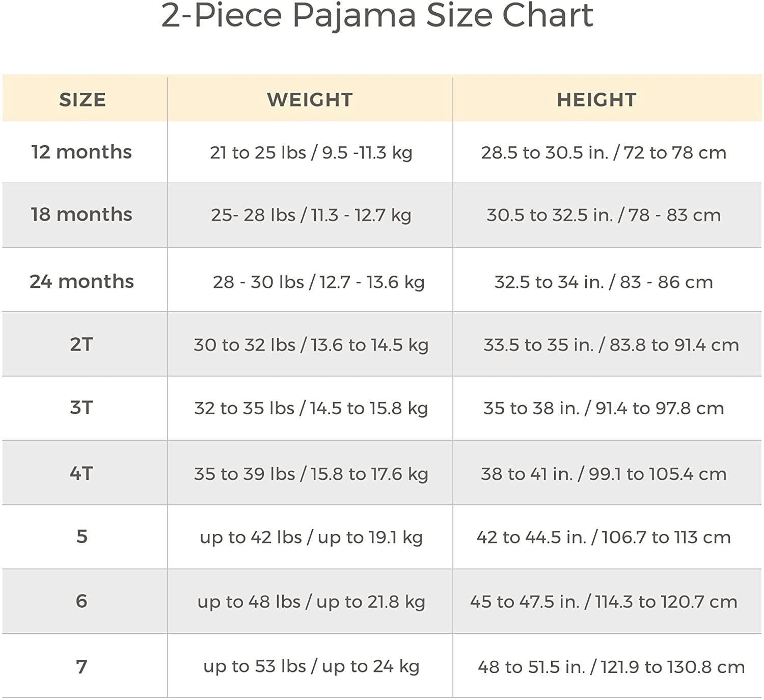The image size is (764, 700).
Task: Select the 2T size cell
Action: tap(81, 344)
